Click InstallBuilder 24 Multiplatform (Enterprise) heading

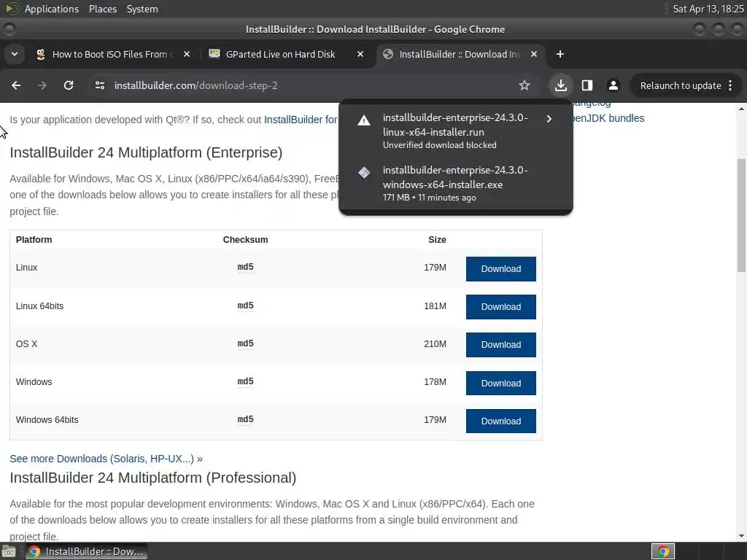(x=146, y=152)
